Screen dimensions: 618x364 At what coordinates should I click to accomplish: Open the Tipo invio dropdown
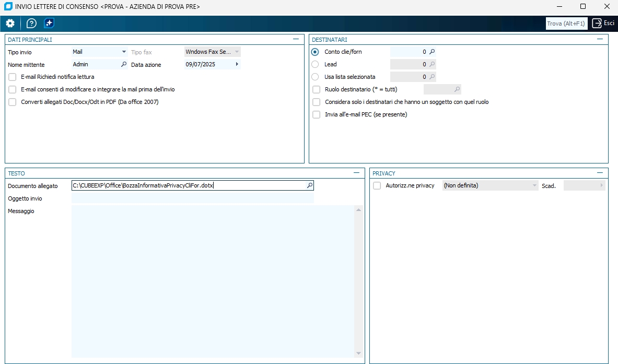[124, 52]
